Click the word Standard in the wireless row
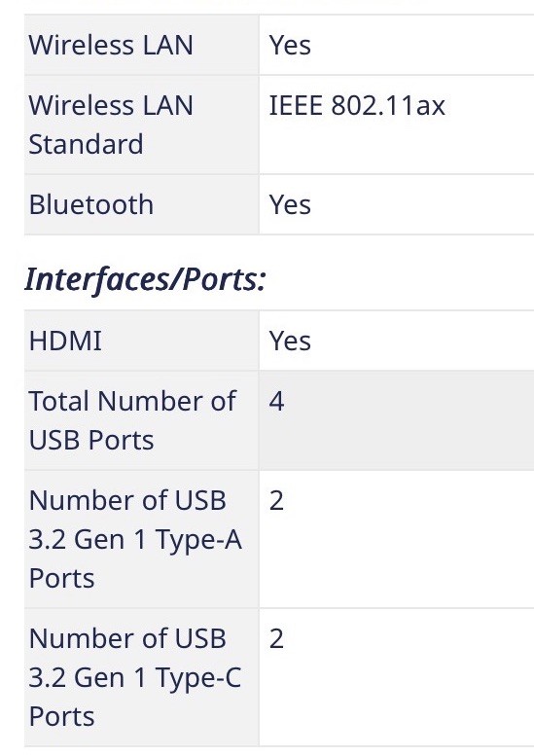534x756 pixels. pos(86,144)
